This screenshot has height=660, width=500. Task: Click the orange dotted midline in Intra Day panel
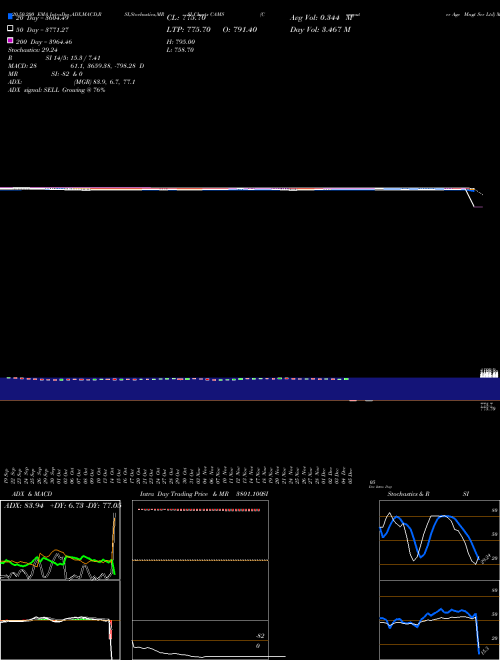200,560
